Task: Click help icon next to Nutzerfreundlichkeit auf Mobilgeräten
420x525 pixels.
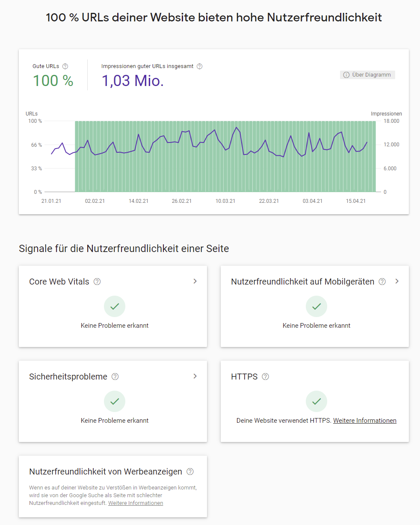Action: [x=382, y=282]
